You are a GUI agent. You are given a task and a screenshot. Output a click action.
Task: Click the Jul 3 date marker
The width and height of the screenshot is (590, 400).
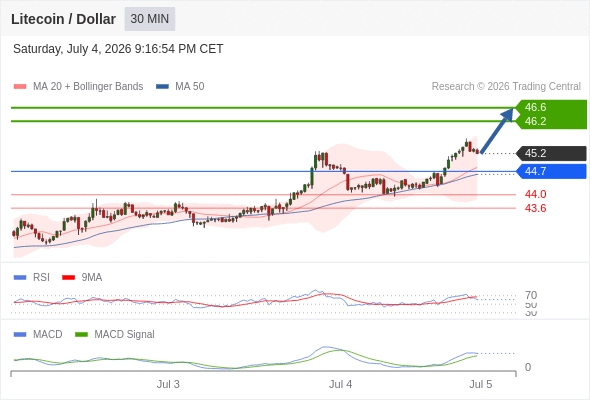tap(168, 384)
